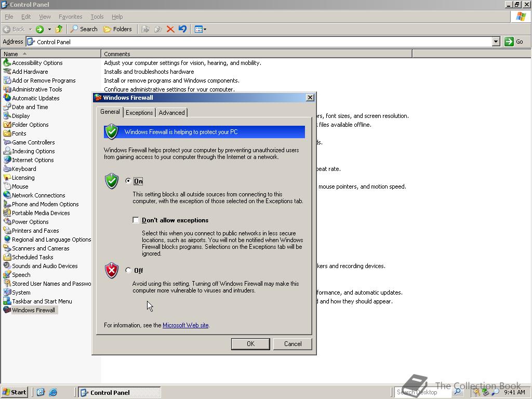
Task: Open Administrative Tools icon
Action: (x=7, y=89)
